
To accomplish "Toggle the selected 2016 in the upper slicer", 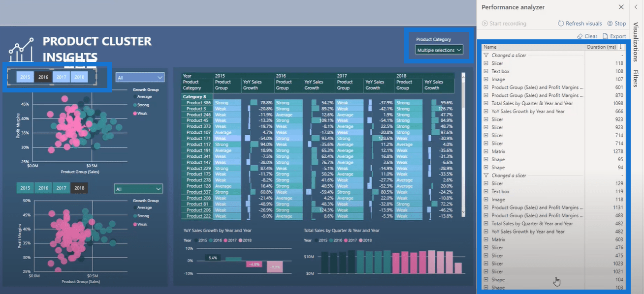I will pos(43,77).
